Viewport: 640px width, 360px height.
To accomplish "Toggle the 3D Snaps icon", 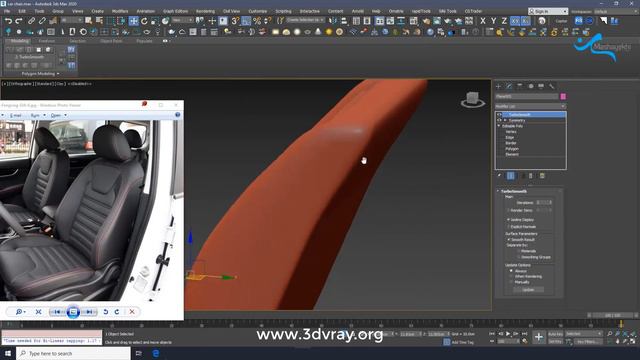I will click(235, 21).
